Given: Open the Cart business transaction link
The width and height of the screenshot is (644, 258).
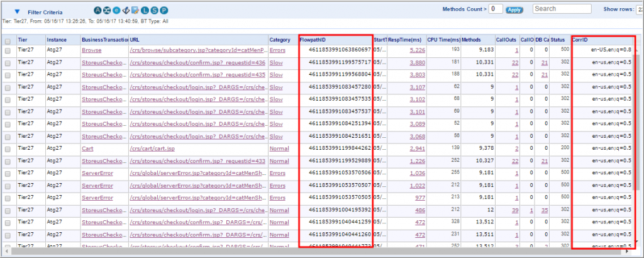Looking at the screenshot, I should (x=87, y=149).
